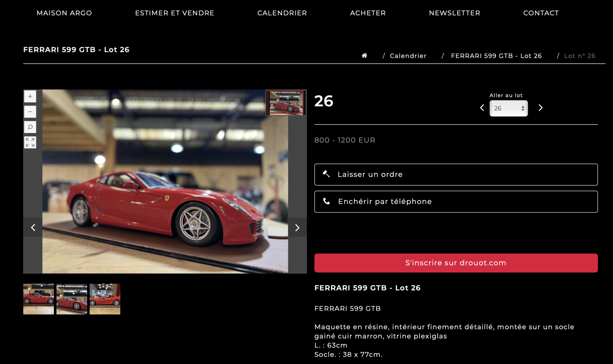Go to next lot arrow
This screenshot has width=613, height=364.
point(541,108)
